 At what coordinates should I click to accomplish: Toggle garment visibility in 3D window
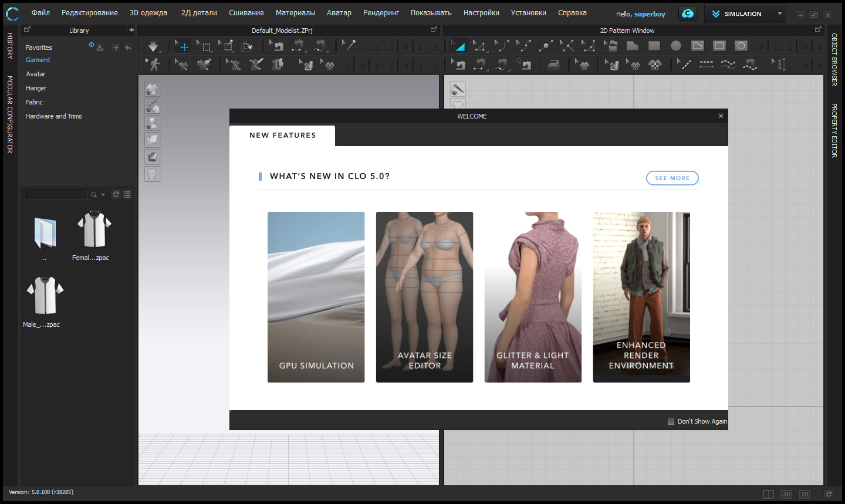pos(152,89)
